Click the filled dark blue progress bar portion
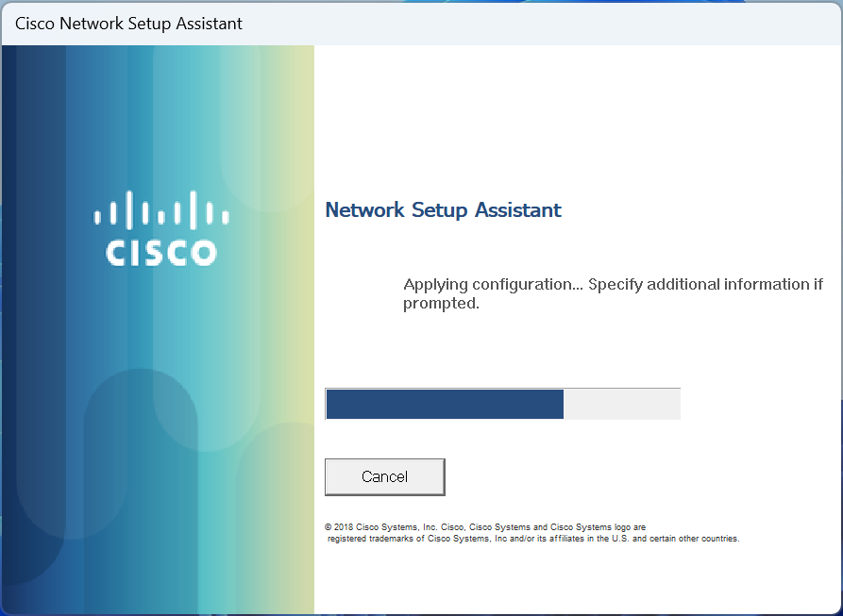843x616 pixels. [445, 404]
